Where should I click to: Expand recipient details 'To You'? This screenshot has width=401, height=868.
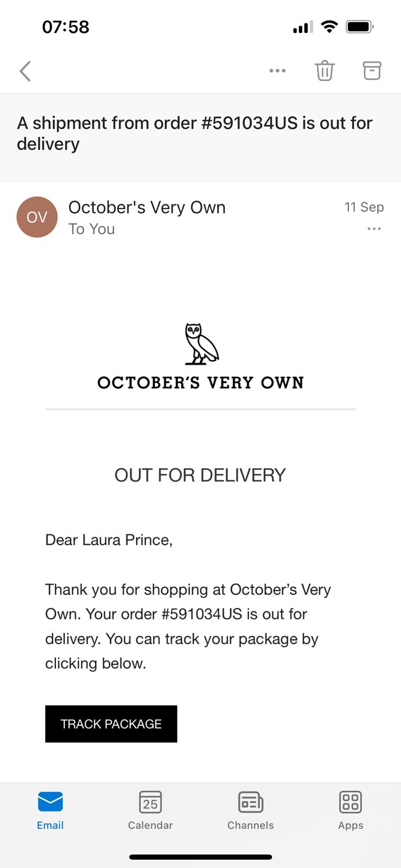(92, 229)
